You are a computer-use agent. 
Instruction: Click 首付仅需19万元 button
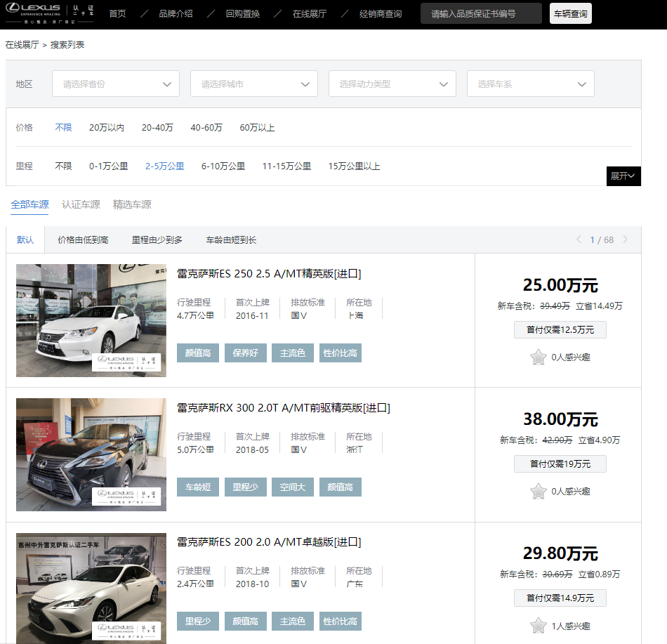point(560,464)
